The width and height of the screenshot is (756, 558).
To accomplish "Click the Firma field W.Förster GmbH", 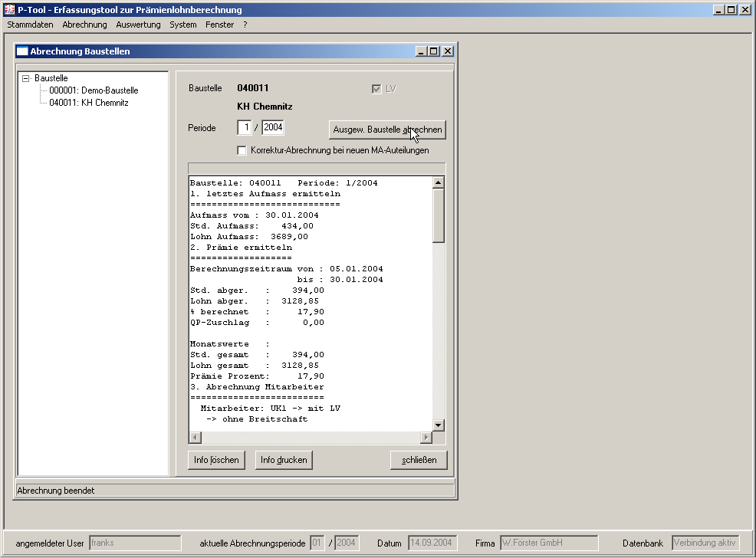I will (x=549, y=543).
